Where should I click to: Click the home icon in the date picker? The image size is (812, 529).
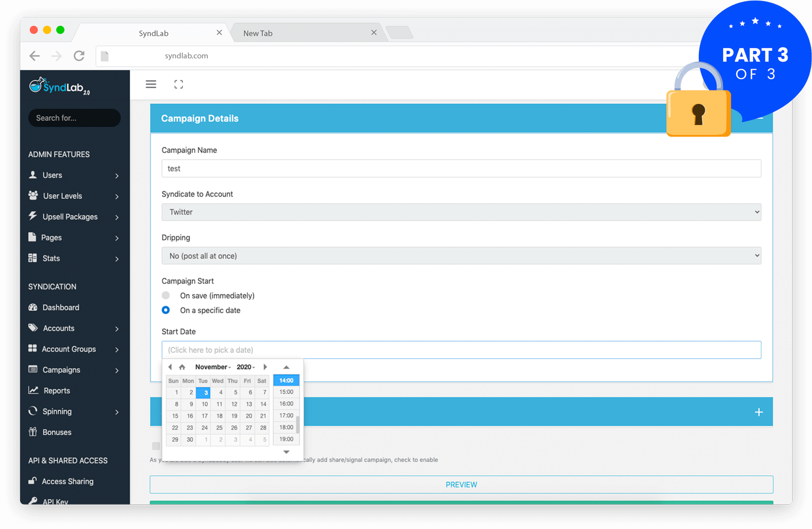(x=182, y=367)
